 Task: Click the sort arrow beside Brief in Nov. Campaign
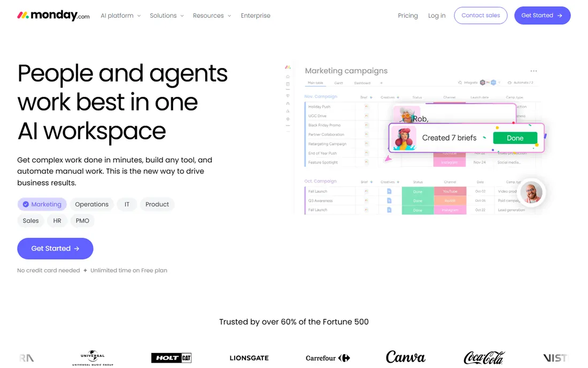pyautogui.click(x=372, y=97)
